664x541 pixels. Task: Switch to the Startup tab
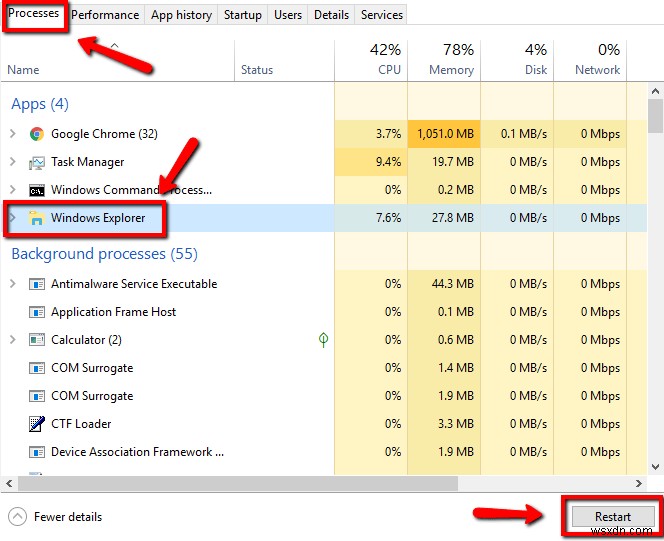243,15
